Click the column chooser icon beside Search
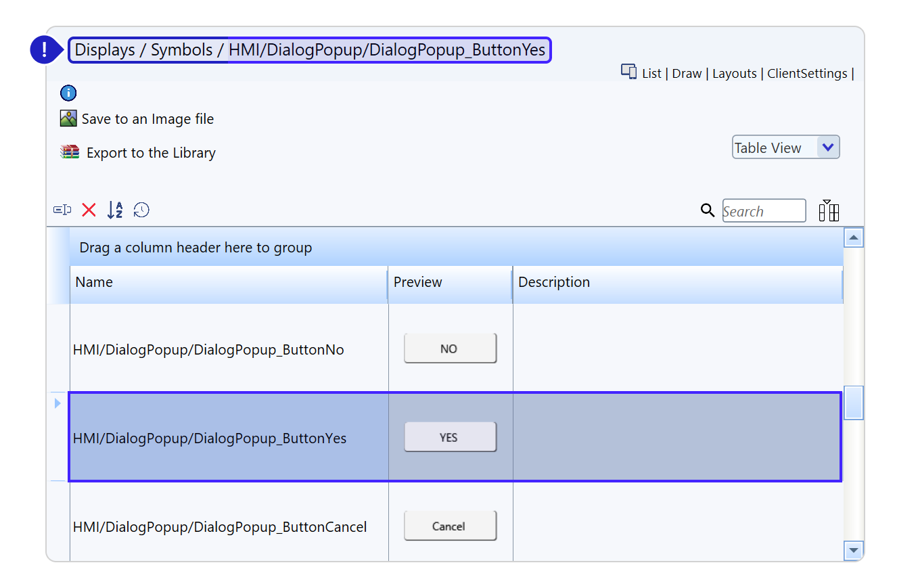Image resolution: width=918 pixels, height=588 pixels. pos(829,211)
